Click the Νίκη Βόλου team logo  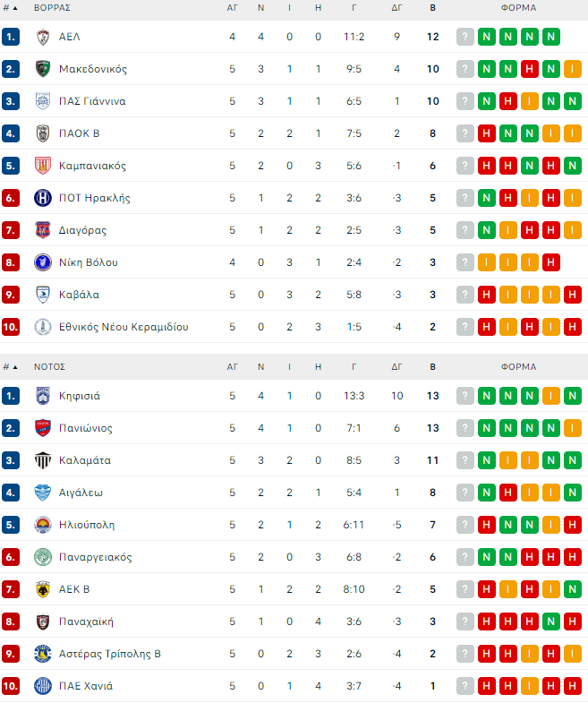coord(42,262)
